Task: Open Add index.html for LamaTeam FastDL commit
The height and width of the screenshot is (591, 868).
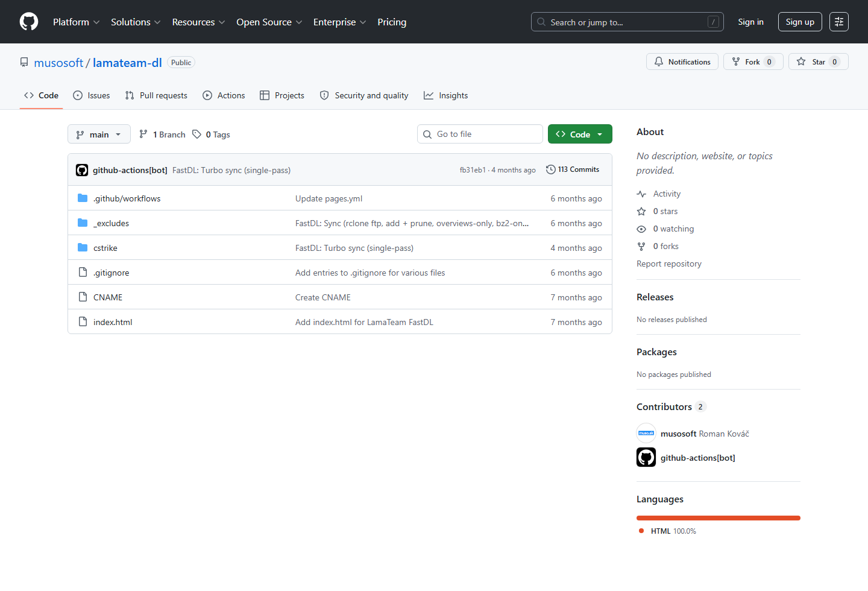Action: [364, 322]
